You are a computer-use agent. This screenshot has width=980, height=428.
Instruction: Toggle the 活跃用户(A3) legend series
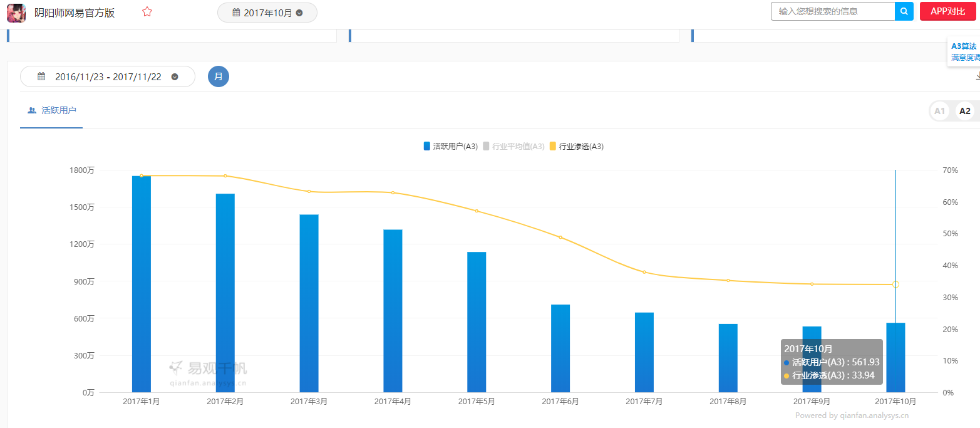(x=451, y=146)
